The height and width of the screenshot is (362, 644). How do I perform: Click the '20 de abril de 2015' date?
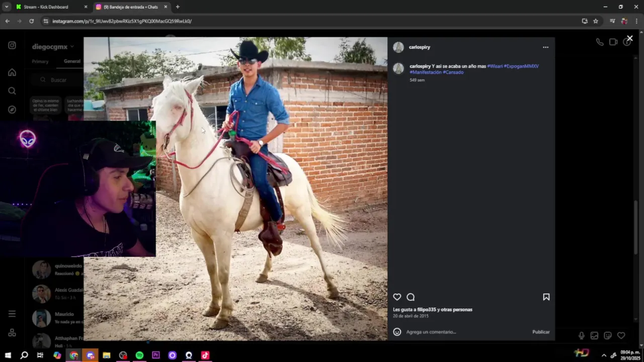pyautogui.click(x=411, y=316)
